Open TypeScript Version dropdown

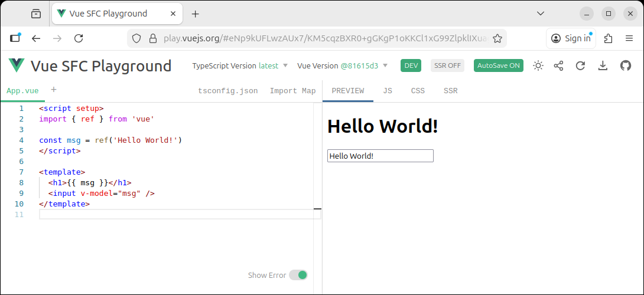tap(240, 65)
